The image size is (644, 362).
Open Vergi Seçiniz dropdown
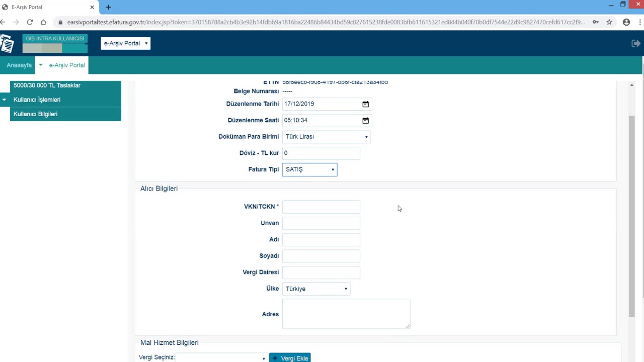(x=221, y=358)
